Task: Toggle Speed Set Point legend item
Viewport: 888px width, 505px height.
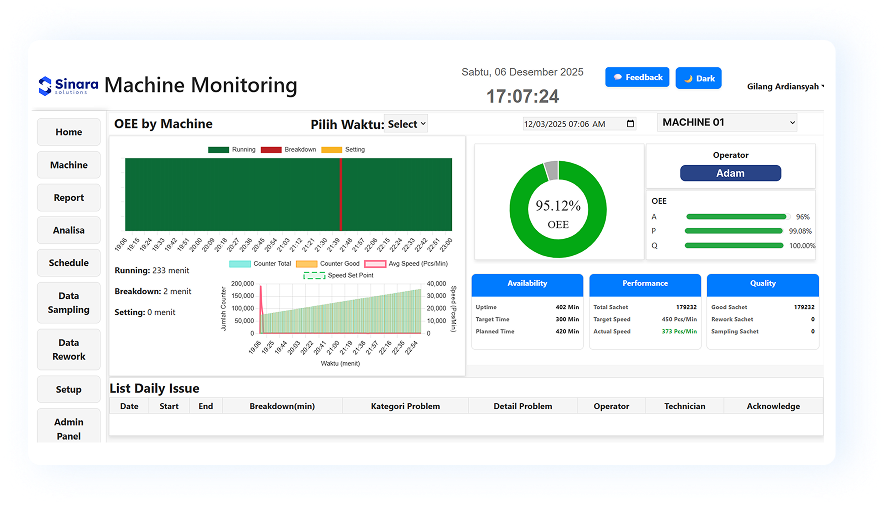Action: (338, 275)
